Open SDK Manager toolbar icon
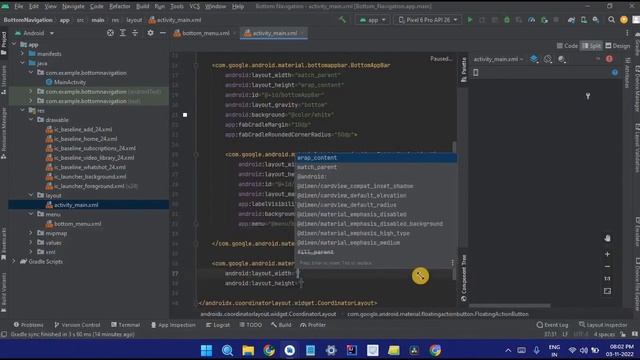Image resolution: width=640 pixels, height=360 pixels. click(596, 20)
